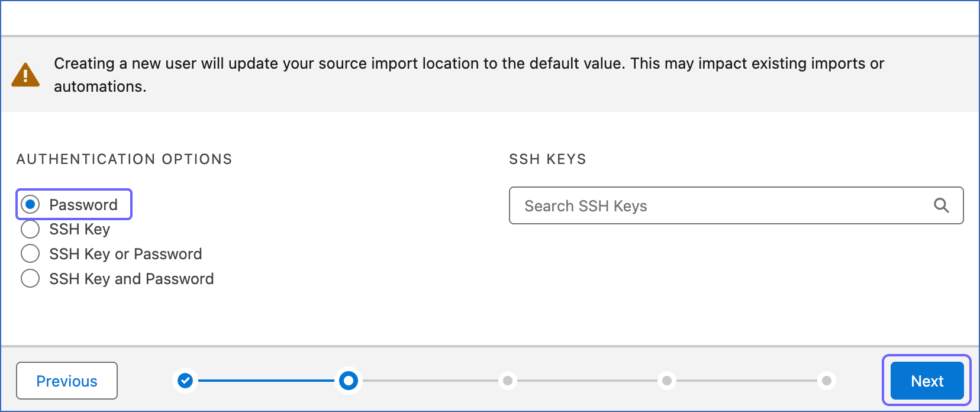The height and width of the screenshot is (412, 980).
Task: Click the orange warning triangle icon
Action: [25, 75]
